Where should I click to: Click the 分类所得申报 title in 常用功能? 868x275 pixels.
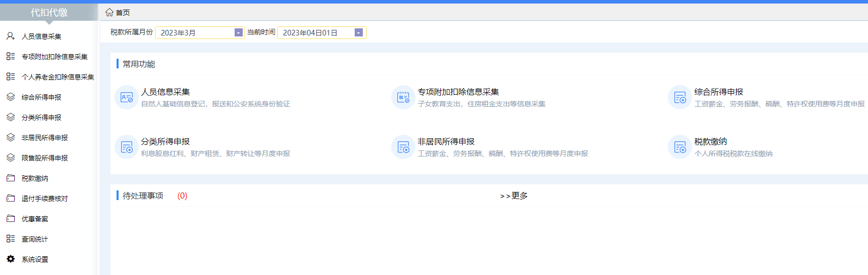(166, 141)
